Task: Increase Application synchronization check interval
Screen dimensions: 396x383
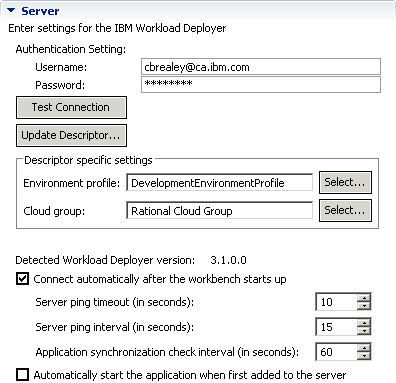Action: [x=364, y=348]
